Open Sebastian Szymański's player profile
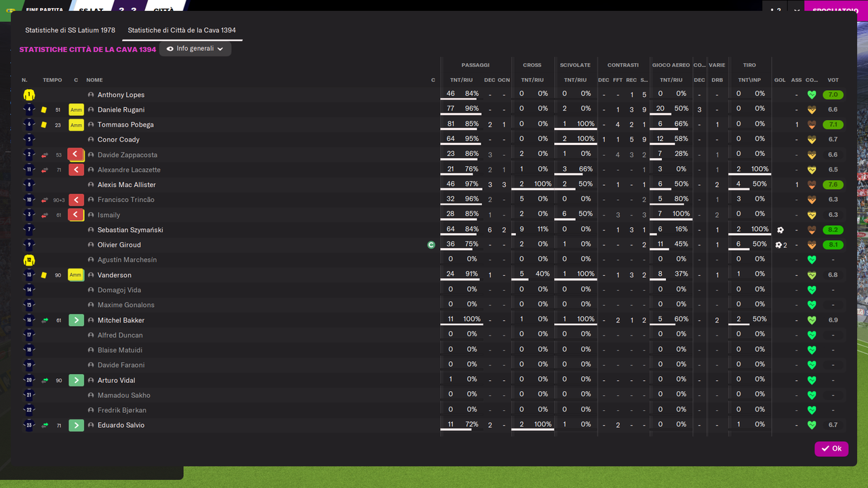868x488 pixels. coord(130,230)
